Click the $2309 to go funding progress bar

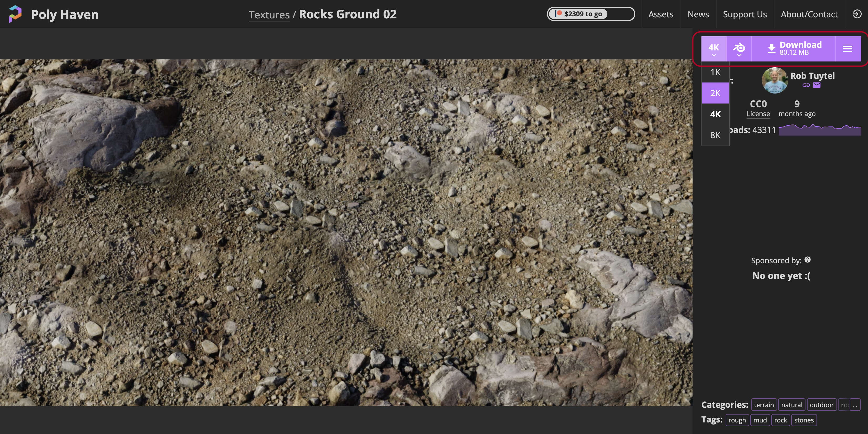[x=591, y=14]
